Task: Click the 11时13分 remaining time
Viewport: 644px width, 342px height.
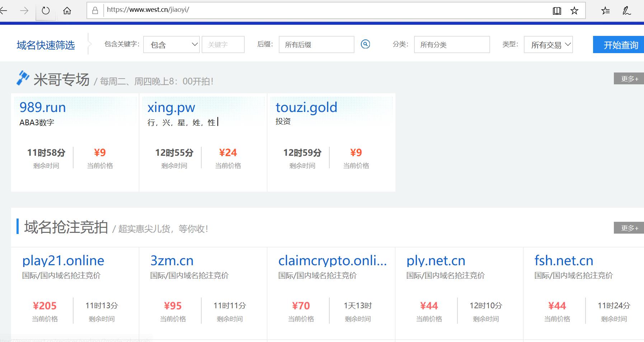Action: 102,306
